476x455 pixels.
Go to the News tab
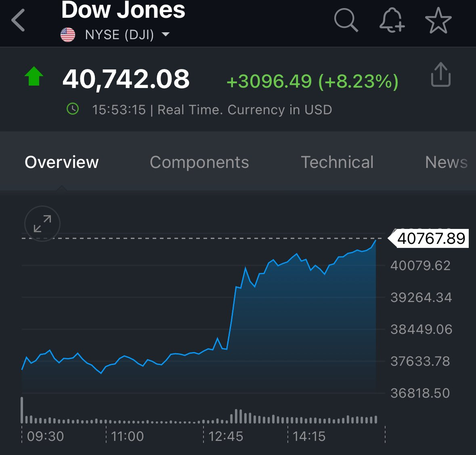point(446,162)
